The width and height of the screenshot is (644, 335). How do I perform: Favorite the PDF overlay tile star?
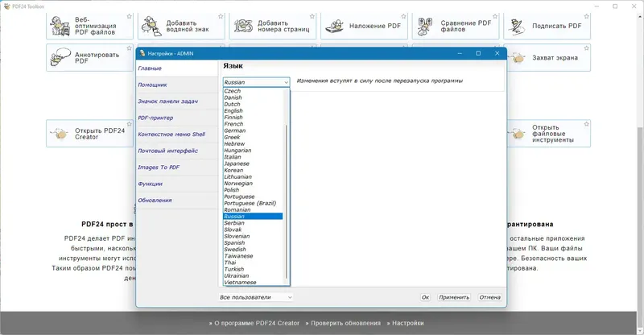pyautogui.click(x=404, y=16)
